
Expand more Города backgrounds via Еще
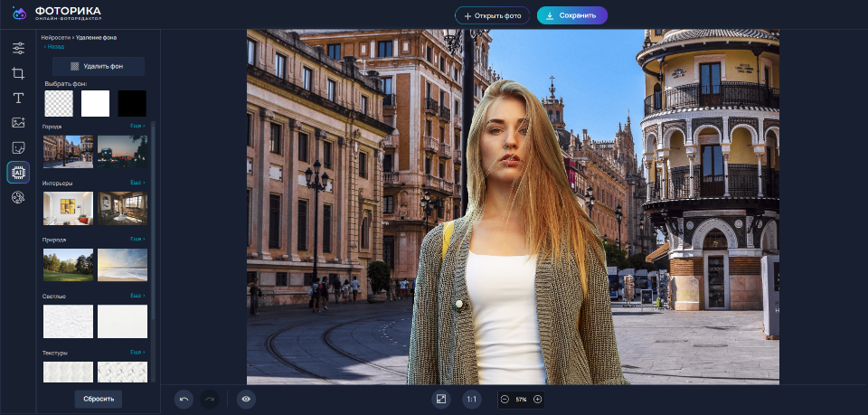137,127
